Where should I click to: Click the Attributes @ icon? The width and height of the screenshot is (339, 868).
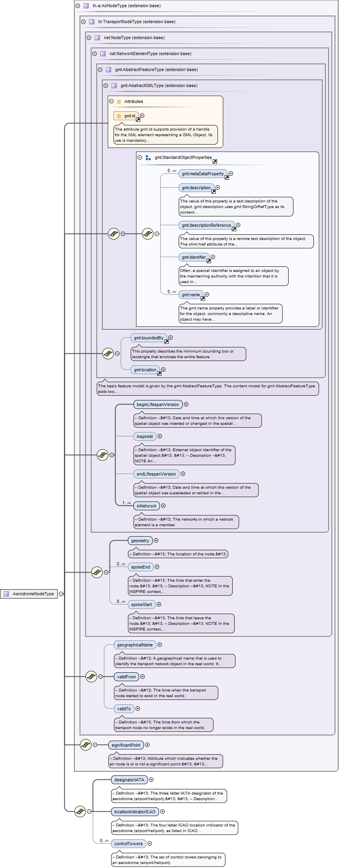coord(119,102)
